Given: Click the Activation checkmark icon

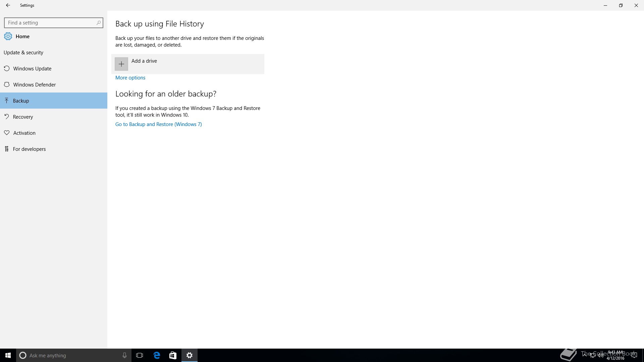Looking at the screenshot, I should 7,133.
